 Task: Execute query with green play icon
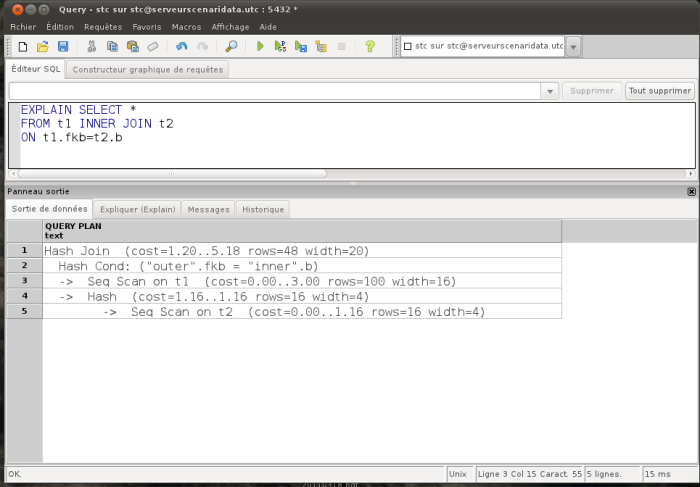point(260,46)
